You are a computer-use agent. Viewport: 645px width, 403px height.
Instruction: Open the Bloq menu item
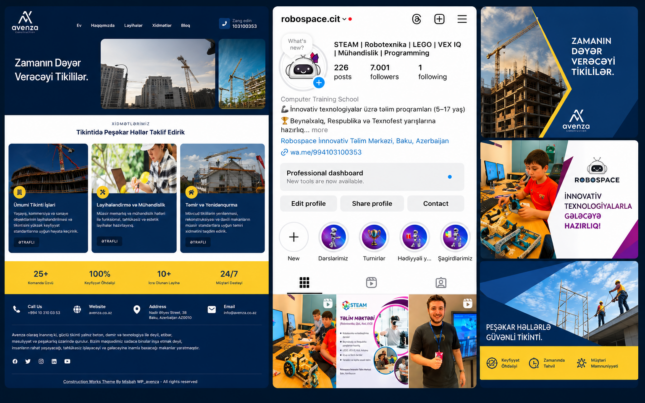click(x=186, y=25)
